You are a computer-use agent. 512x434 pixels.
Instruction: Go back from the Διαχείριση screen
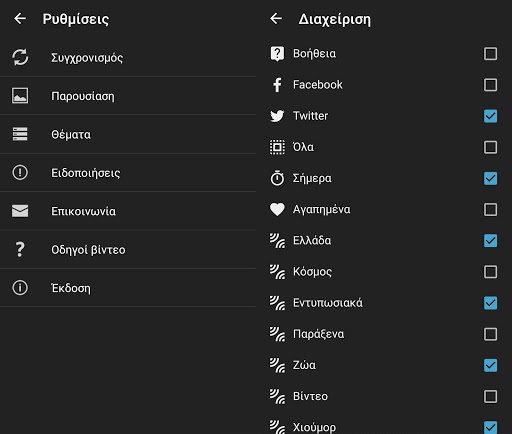(276, 19)
